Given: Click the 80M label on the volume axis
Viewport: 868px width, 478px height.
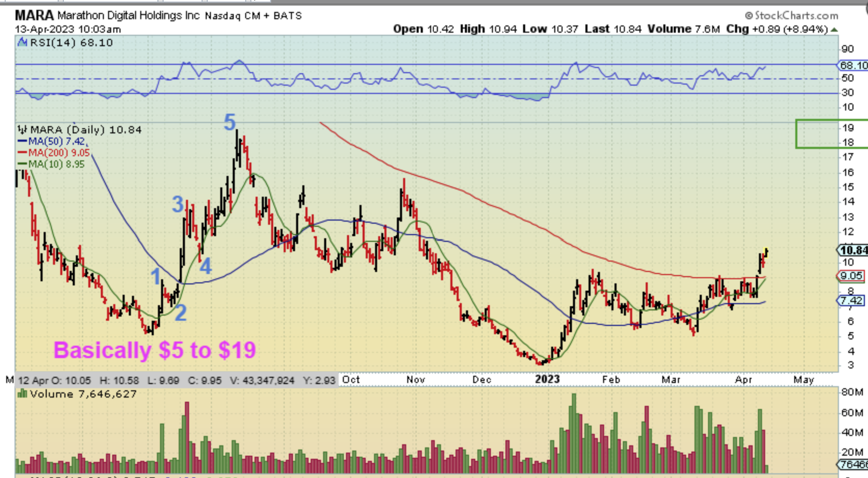Looking at the screenshot, I should 852,392.
